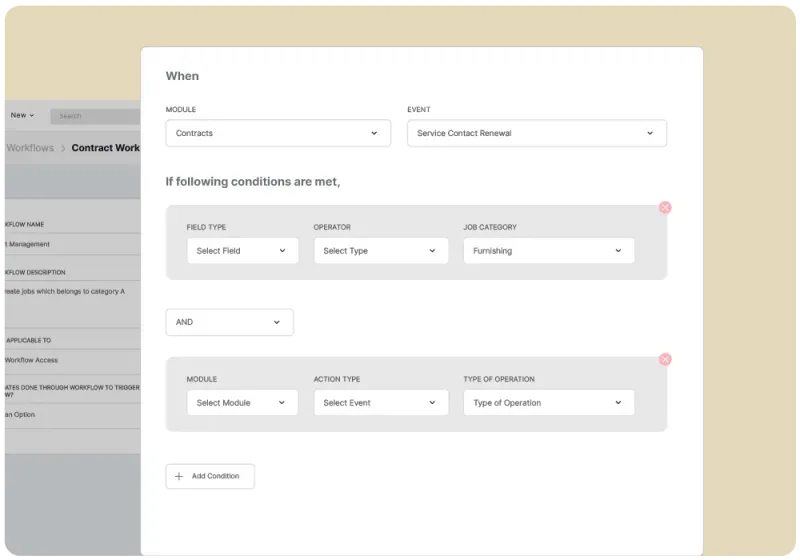Remove the second condition with red X
Viewport: 800px width, 560px height.
[x=665, y=359]
